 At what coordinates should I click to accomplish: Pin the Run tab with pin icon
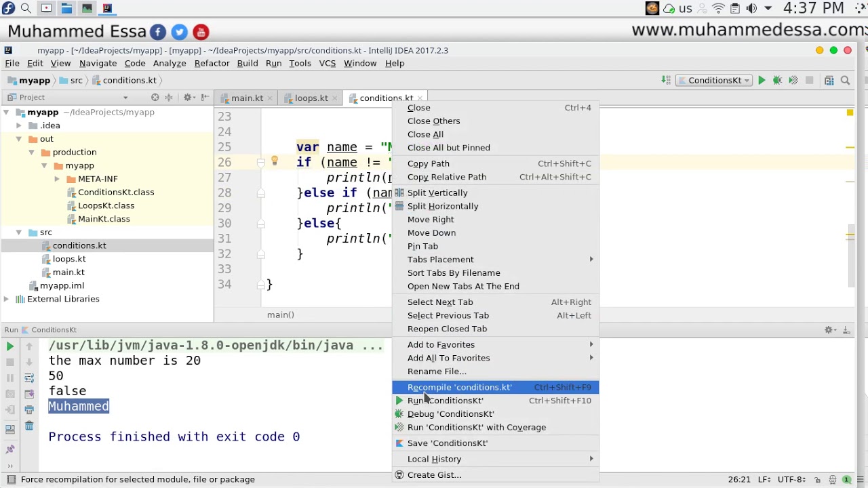pos(10,449)
